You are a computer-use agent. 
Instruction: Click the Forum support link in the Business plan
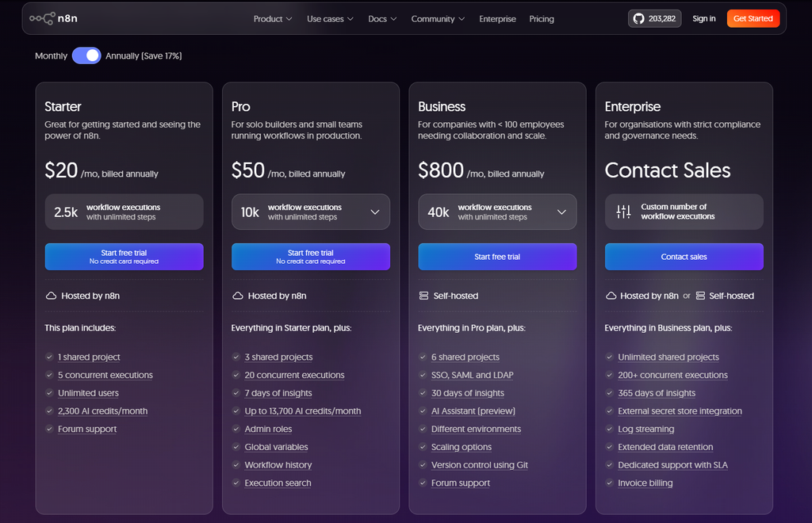(461, 483)
